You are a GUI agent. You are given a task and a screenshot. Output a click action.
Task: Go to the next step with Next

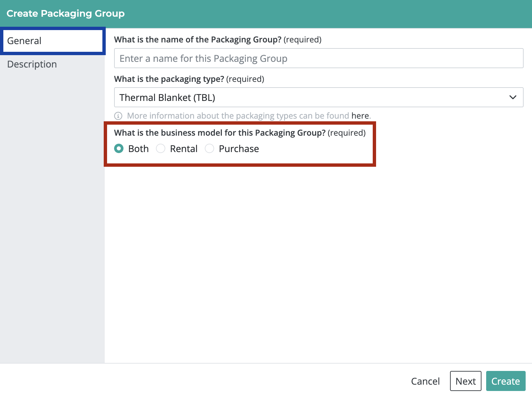465,381
